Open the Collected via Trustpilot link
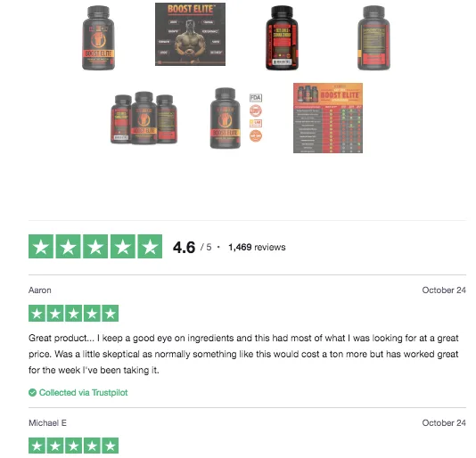Viewport: 476px width, 458px height. point(84,392)
